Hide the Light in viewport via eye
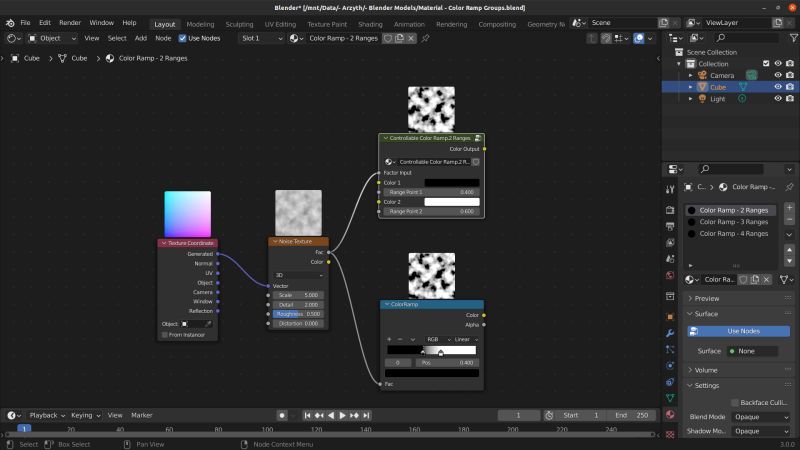800x450 pixels. coord(778,98)
